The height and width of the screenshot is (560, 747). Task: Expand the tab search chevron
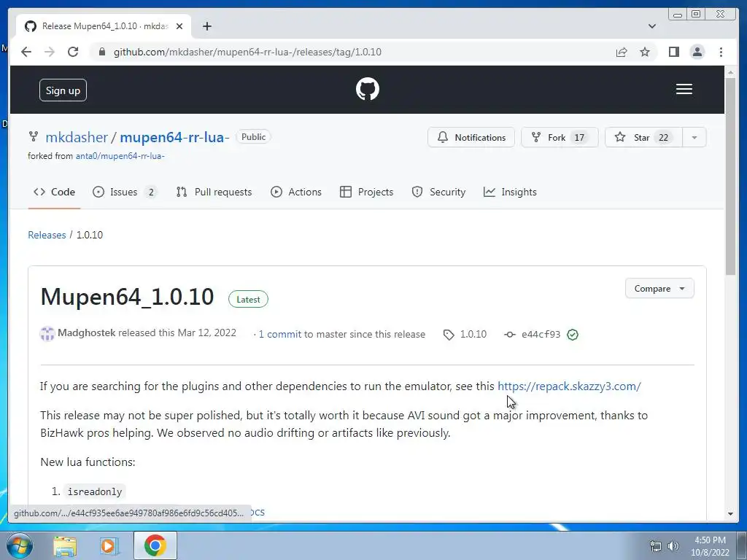pyautogui.click(x=651, y=26)
